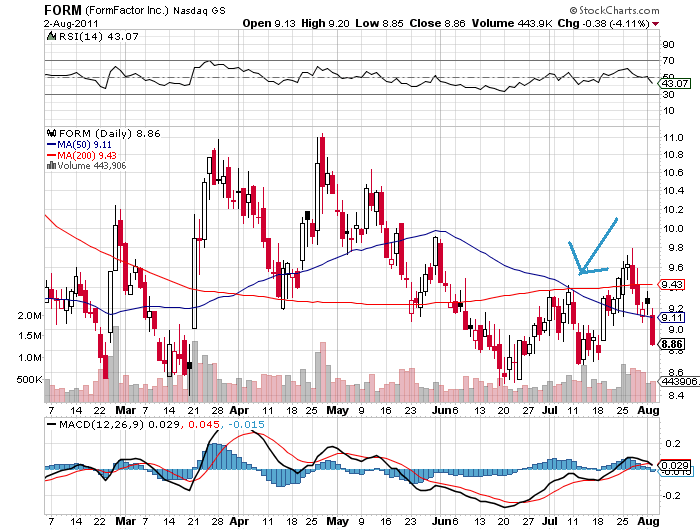Click Aug on the price chart date axis
The width and height of the screenshot is (700, 530).
tap(649, 410)
